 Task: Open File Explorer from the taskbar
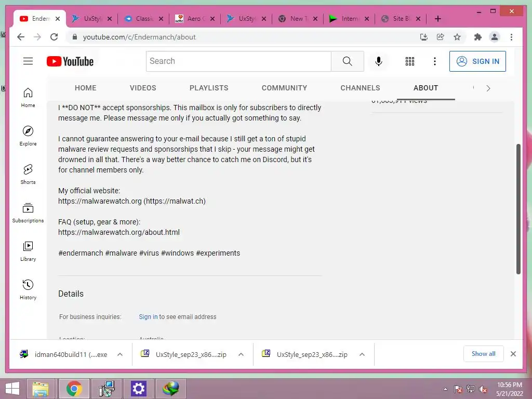pyautogui.click(x=41, y=389)
